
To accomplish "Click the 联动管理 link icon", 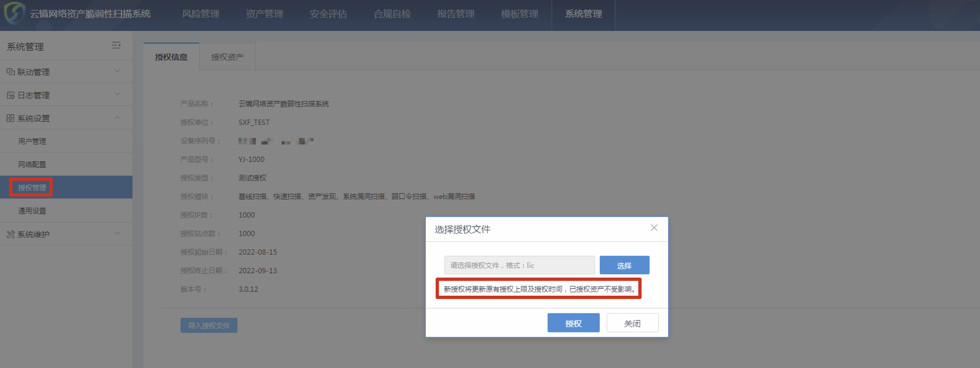I will (11, 72).
